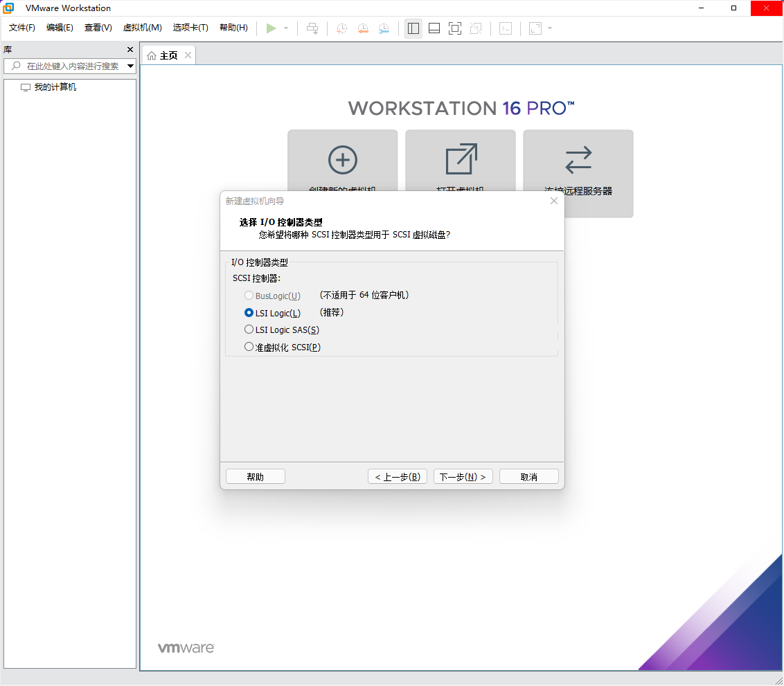Screen dimensions: 784x686
Task: Click the 上一步(B) back button
Action: pos(398,477)
